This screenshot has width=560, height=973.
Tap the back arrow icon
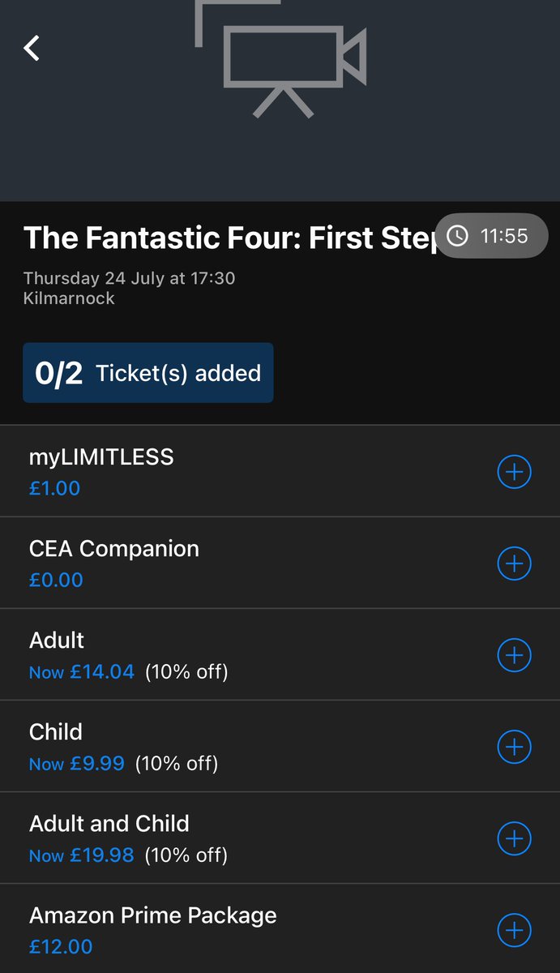32,48
